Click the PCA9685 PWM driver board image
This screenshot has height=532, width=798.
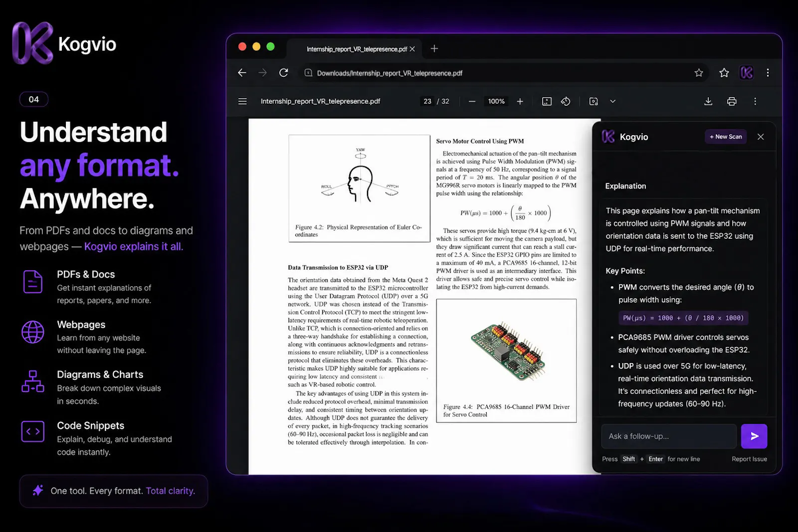tap(507, 351)
